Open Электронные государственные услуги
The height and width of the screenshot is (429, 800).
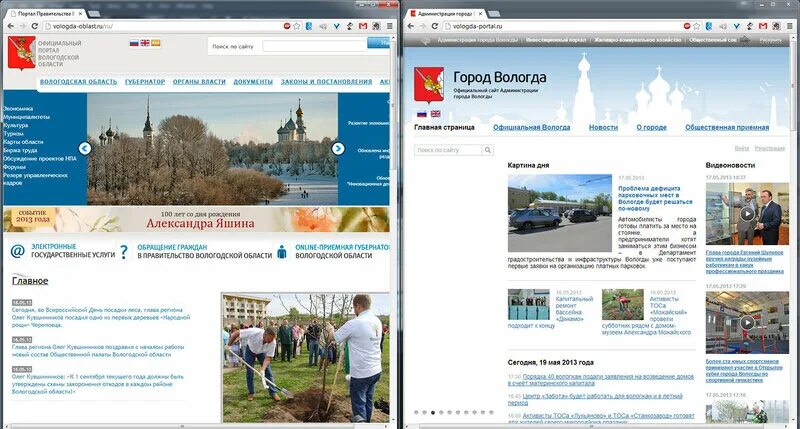click(x=72, y=250)
